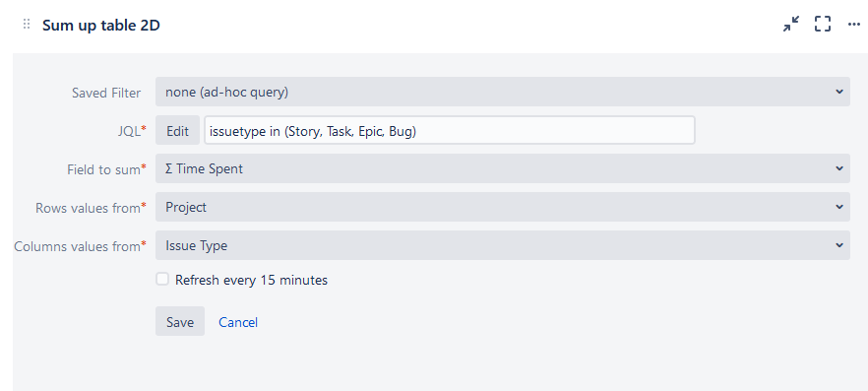868x391 pixels.
Task: Click the Field to sum label
Action: [107, 169]
